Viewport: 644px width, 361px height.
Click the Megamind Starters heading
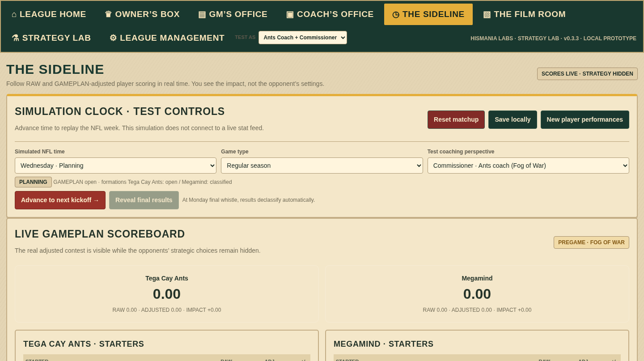(384, 344)
